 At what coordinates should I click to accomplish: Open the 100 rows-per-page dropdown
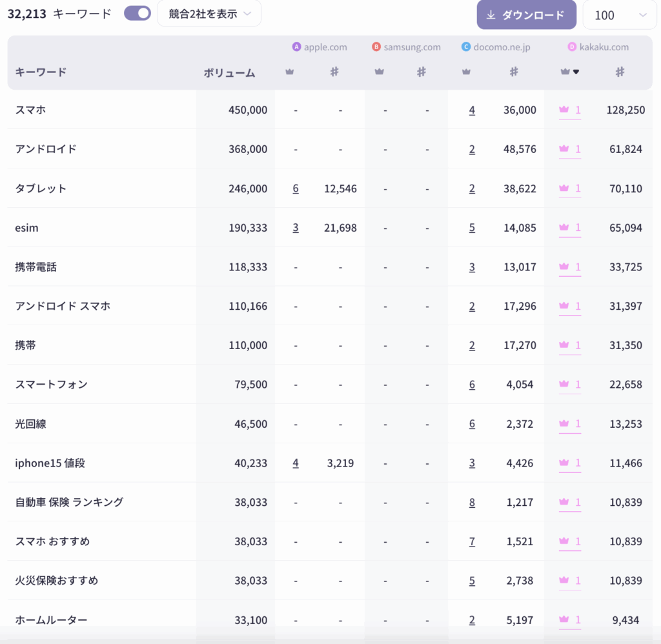coord(615,15)
